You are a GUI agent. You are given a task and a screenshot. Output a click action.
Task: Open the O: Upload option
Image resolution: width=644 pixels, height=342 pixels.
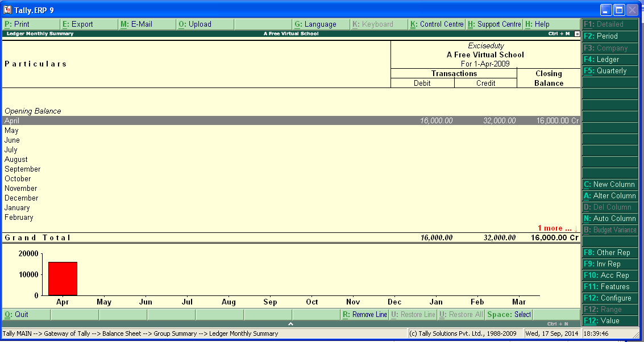[x=205, y=24]
